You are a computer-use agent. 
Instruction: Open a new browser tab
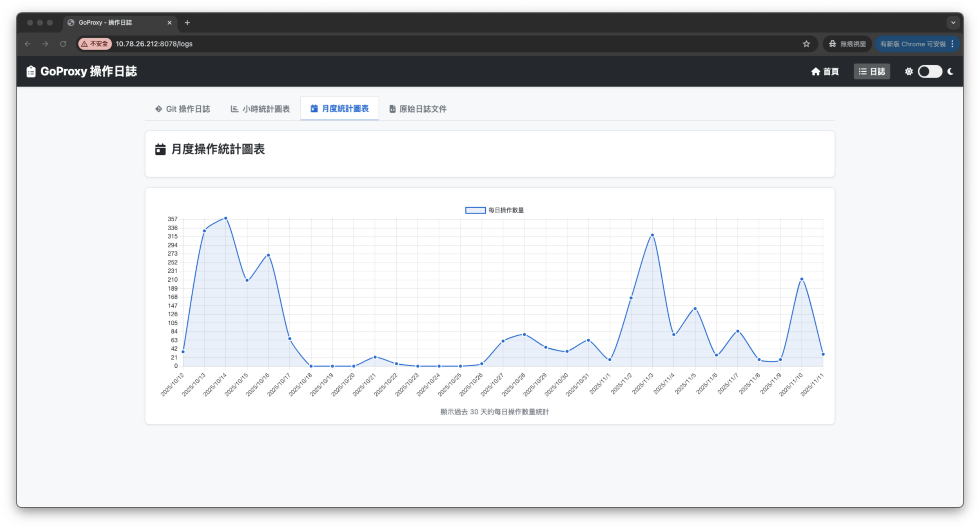[x=187, y=23]
